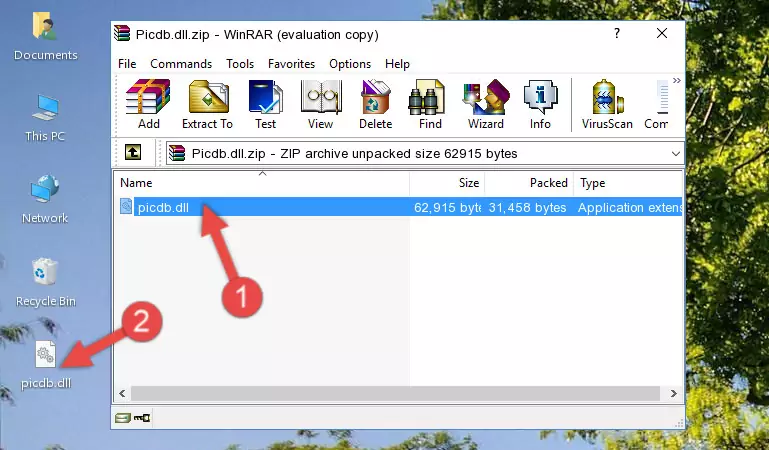The height and width of the screenshot is (450, 769).
Task: Click the drive icon in status bar
Action: (x=123, y=418)
